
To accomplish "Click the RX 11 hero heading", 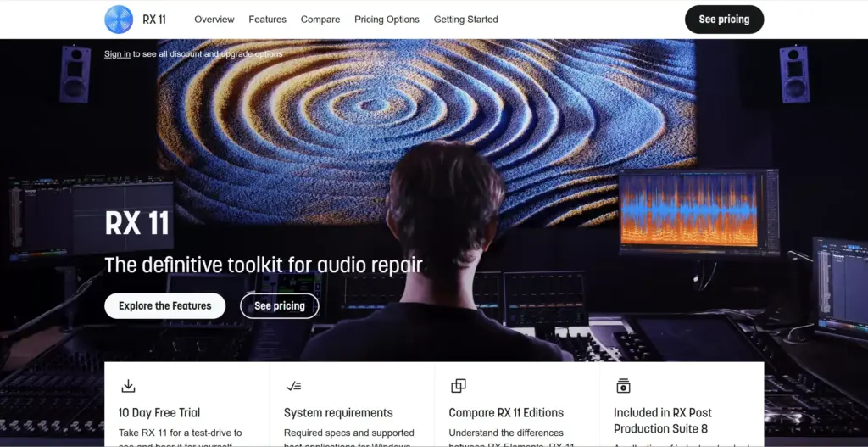I will (x=136, y=223).
